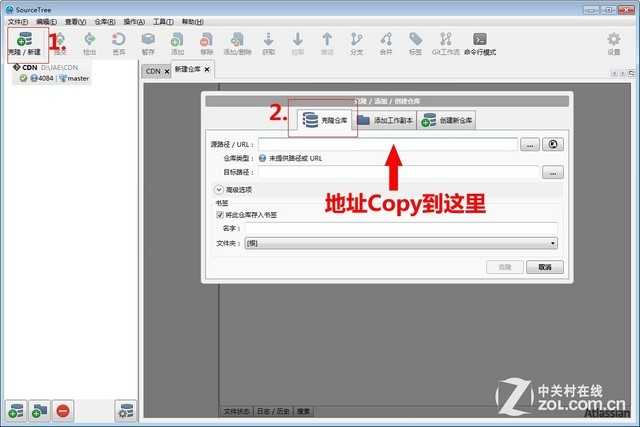Image resolution: width=640 pixels, height=427 pixels.
Task: Click the 标签 (Tag) toolbar icon
Action: coord(416,42)
